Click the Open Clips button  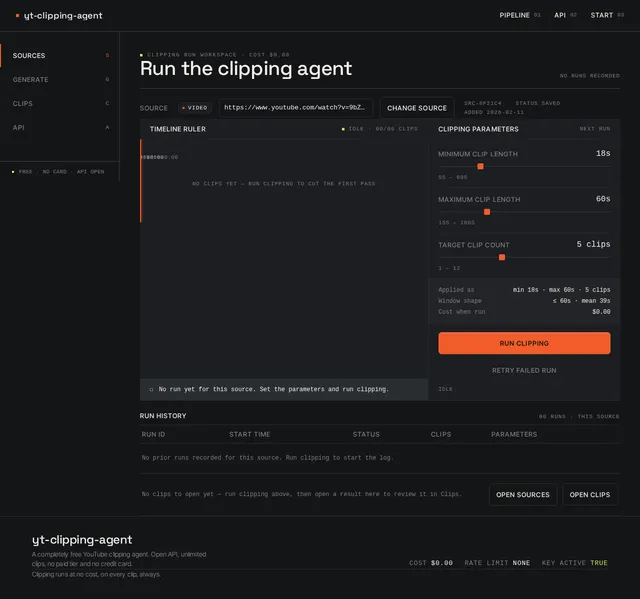coord(590,495)
